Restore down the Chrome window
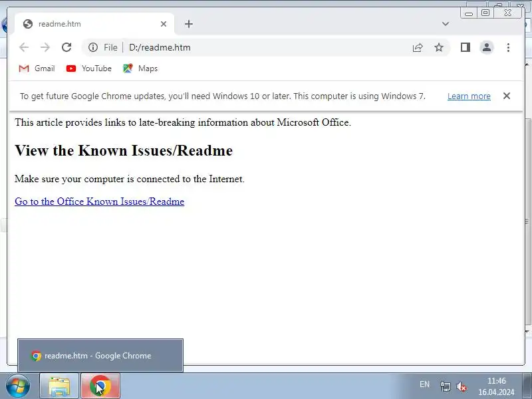 [485, 13]
